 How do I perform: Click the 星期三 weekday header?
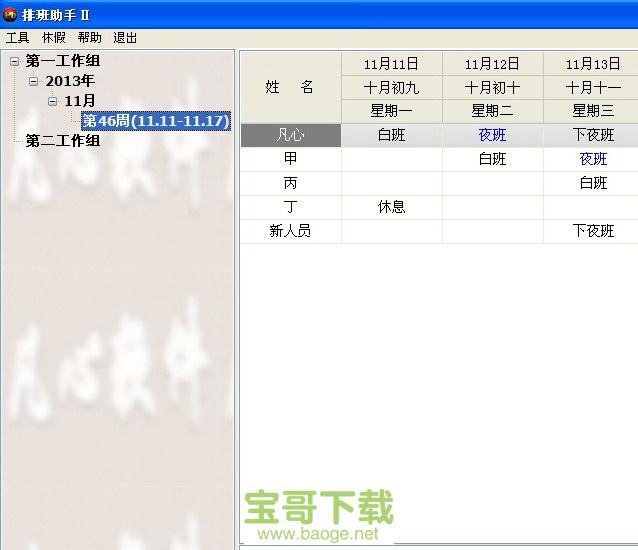(591, 111)
